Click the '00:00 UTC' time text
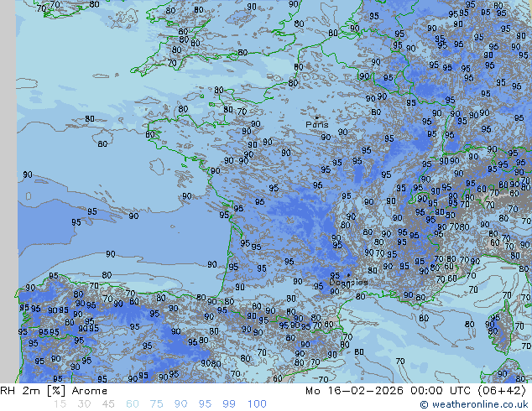This screenshot has height=411, width=532. [x=441, y=391]
